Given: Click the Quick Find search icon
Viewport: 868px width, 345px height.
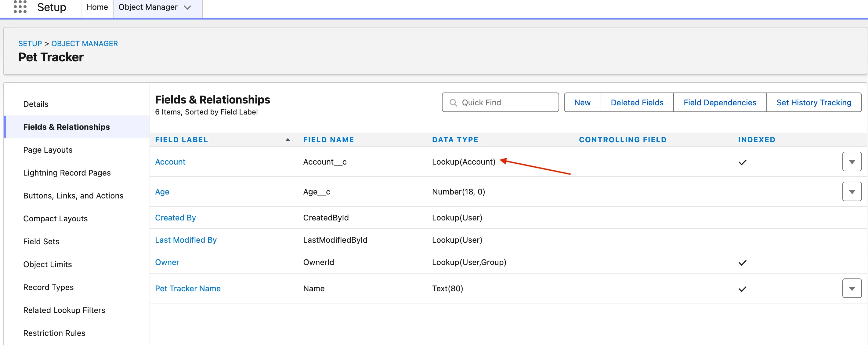Looking at the screenshot, I should click(x=453, y=102).
